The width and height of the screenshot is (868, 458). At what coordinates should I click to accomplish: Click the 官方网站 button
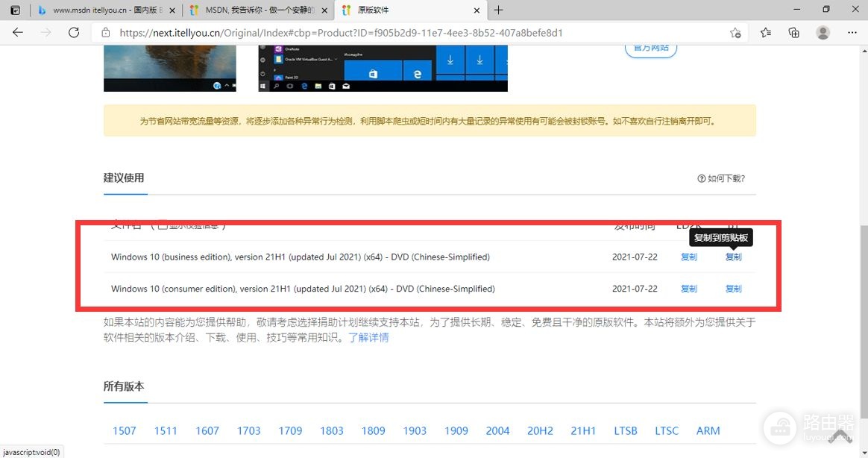click(x=651, y=48)
